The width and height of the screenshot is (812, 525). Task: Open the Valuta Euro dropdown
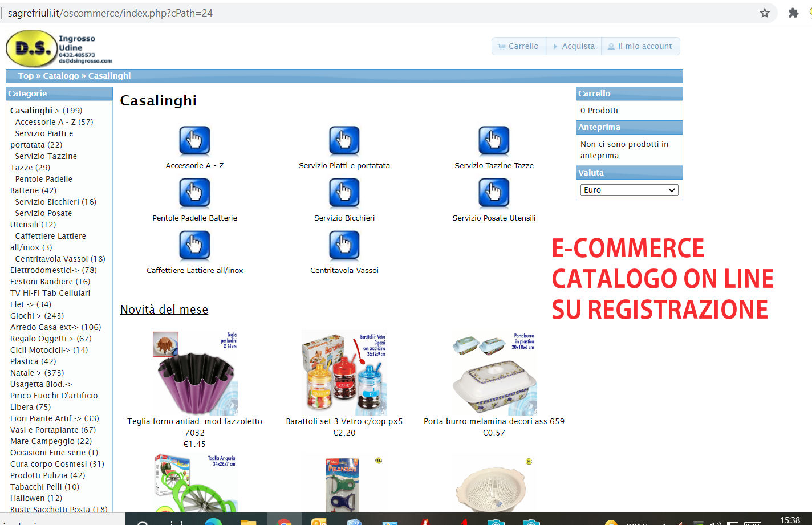pyautogui.click(x=630, y=190)
